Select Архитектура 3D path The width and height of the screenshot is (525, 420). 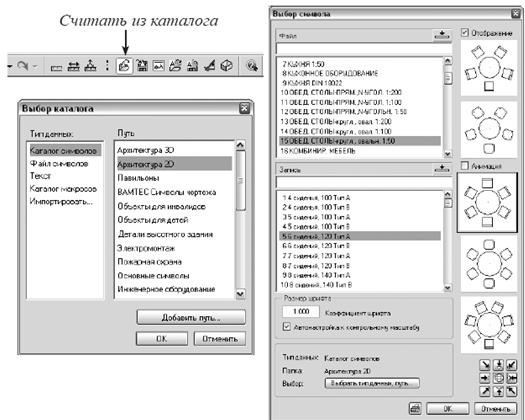146,150
